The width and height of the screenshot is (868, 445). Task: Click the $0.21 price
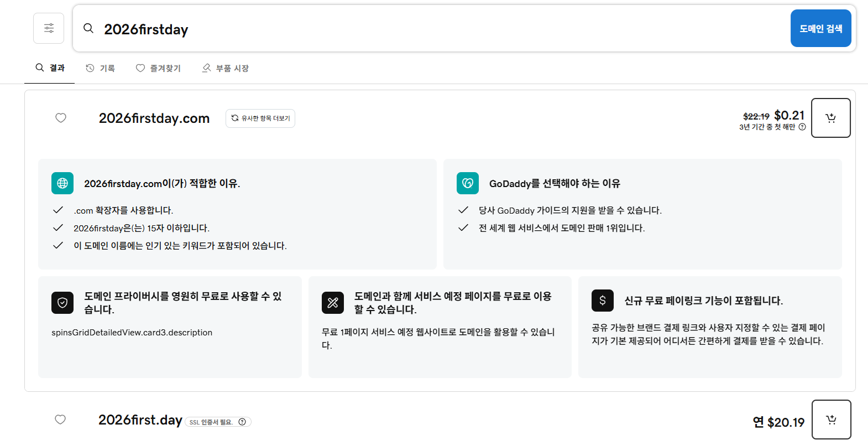click(789, 115)
